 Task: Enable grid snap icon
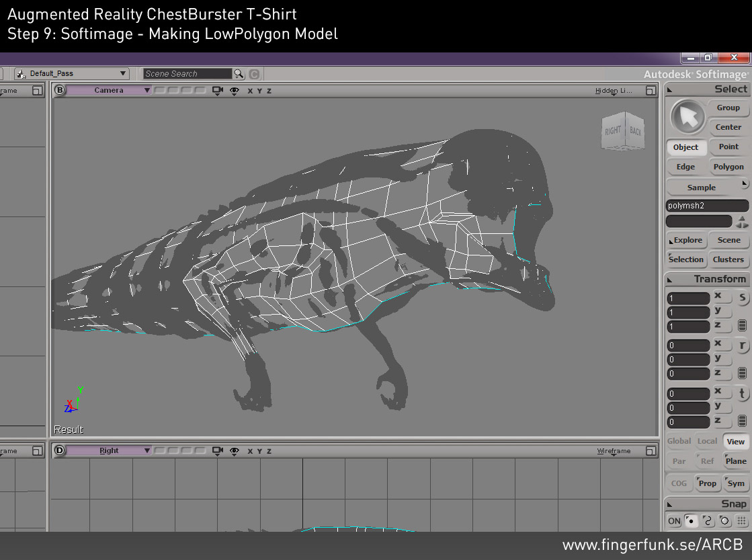point(741,520)
